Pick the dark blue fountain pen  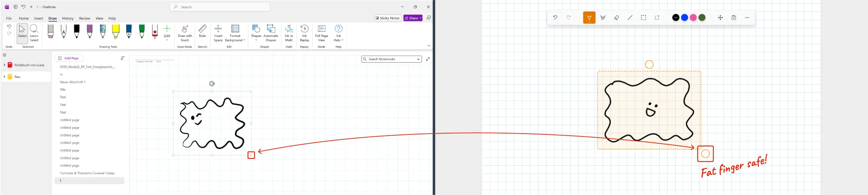129,31
